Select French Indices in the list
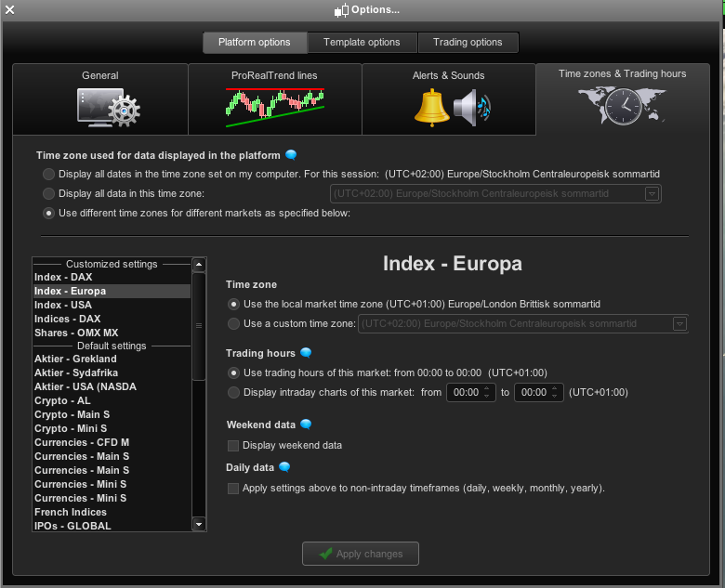This screenshot has width=725, height=588. pos(112,512)
